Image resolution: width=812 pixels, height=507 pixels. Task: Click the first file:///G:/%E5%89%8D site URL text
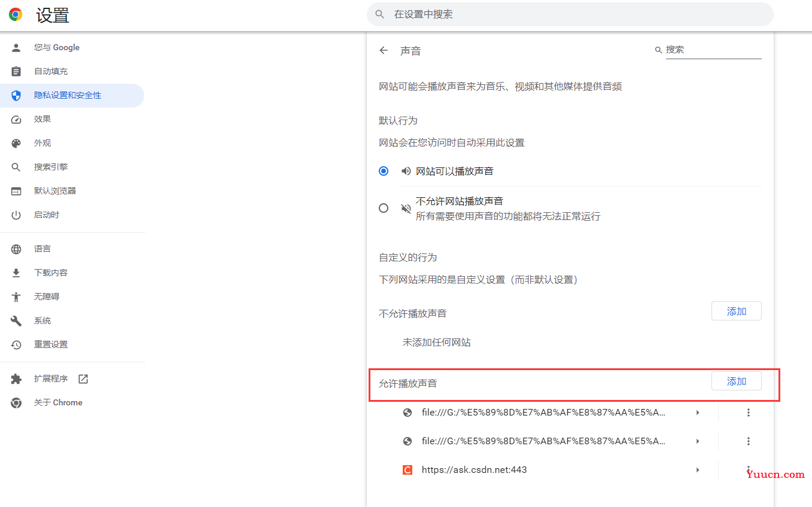tap(543, 413)
